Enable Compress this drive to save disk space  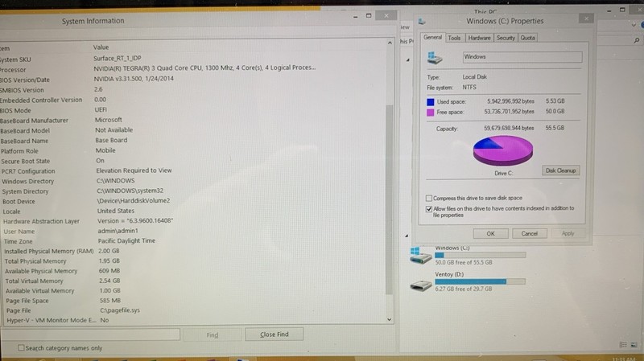click(429, 198)
